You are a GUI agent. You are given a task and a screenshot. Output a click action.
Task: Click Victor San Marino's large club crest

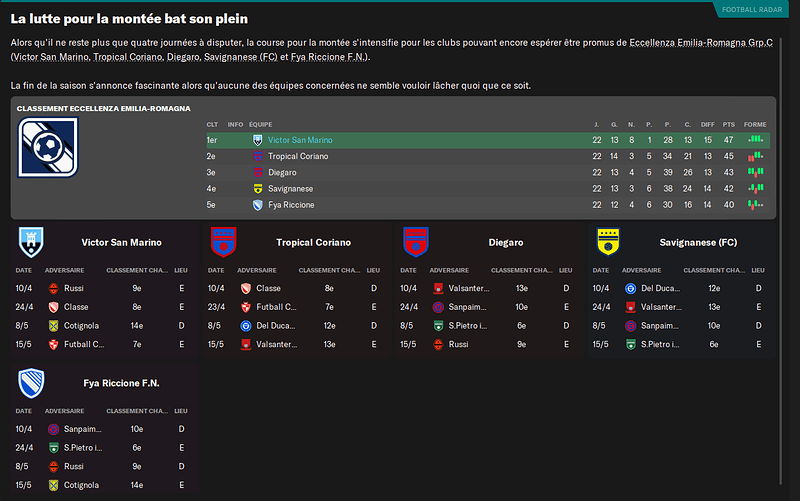point(31,242)
